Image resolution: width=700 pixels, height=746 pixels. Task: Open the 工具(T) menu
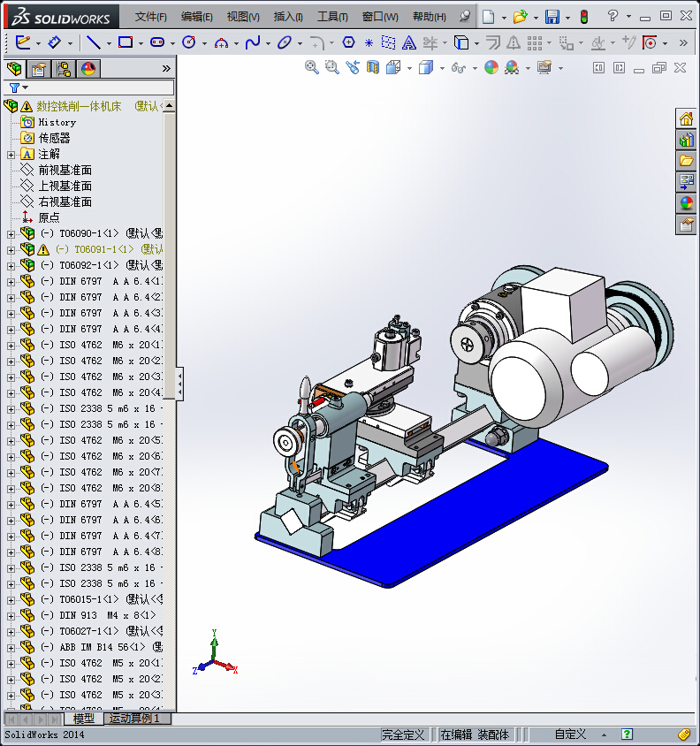click(332, 17)
